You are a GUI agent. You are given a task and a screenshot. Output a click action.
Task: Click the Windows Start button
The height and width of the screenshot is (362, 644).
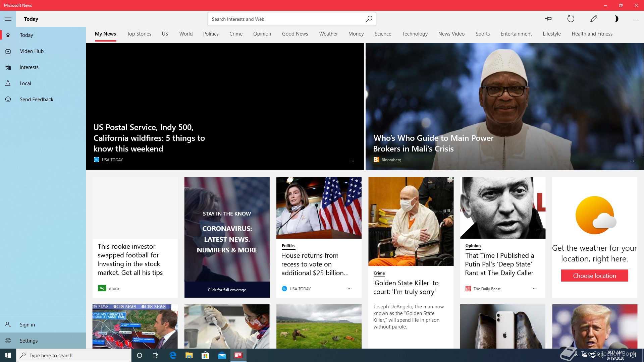(x=8, y=355)
